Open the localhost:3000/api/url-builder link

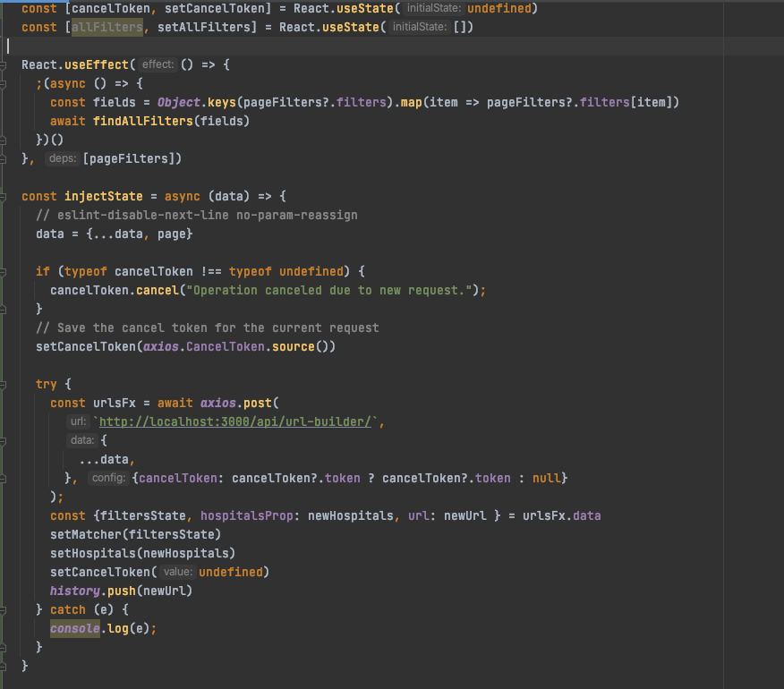(235, 422)
